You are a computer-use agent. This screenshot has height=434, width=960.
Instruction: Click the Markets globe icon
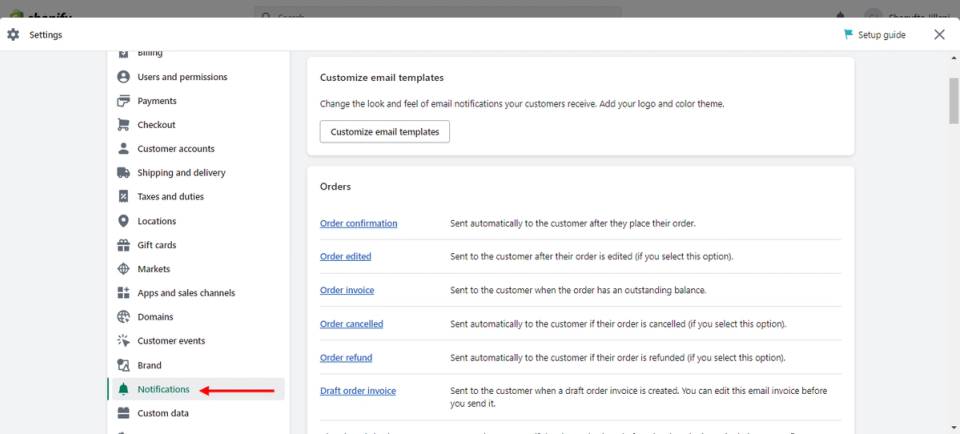124,269
